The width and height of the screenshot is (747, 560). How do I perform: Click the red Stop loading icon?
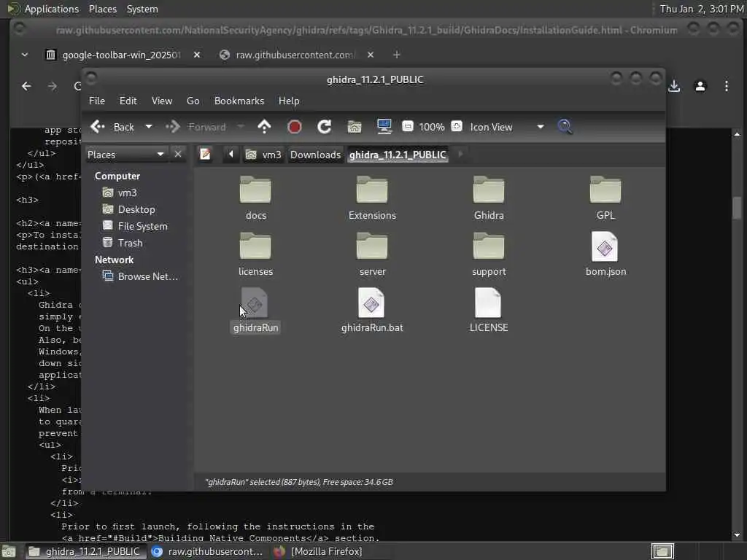(295, 127)
